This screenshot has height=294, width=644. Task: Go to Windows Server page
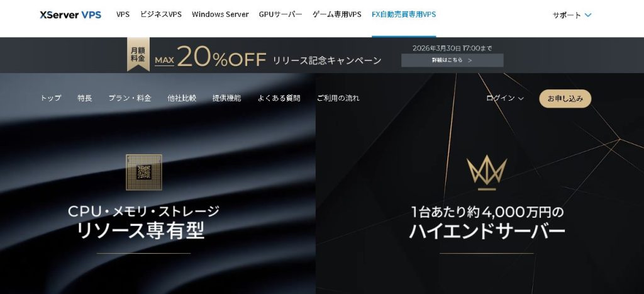point(220,14)
